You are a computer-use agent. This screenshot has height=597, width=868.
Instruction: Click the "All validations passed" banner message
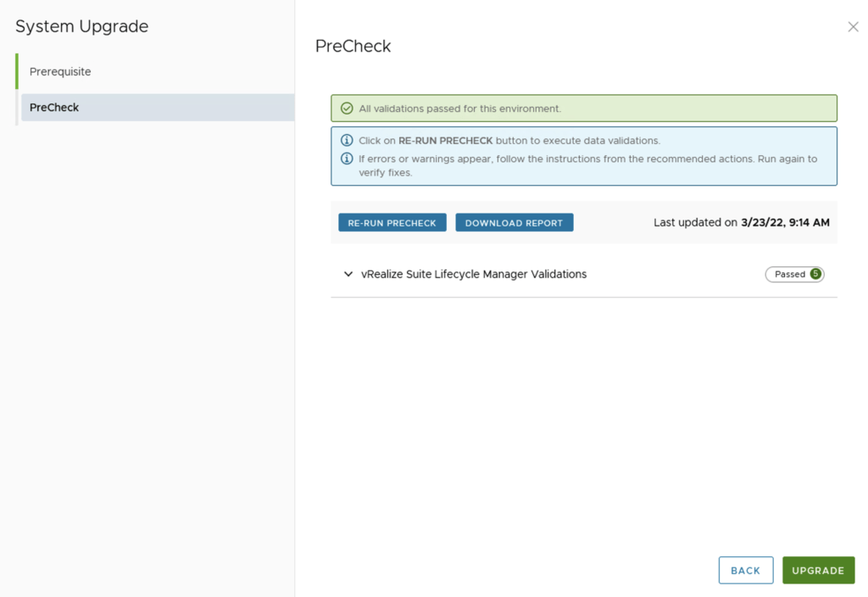click(459, 109)
